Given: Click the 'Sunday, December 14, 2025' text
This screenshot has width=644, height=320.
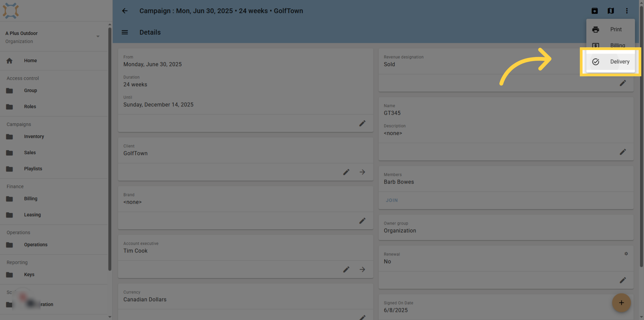Looking at the screenshot, I should click(158, 105).
